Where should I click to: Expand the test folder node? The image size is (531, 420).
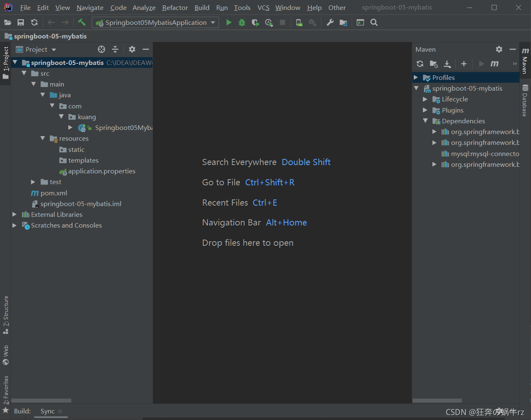pos(33,182)
